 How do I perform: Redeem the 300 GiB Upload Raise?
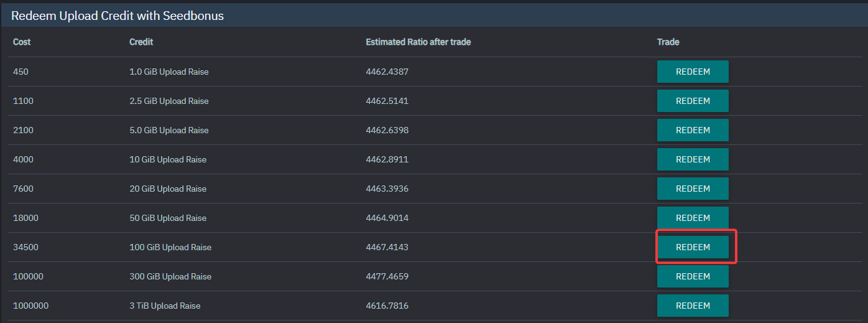tap(693, 276)
